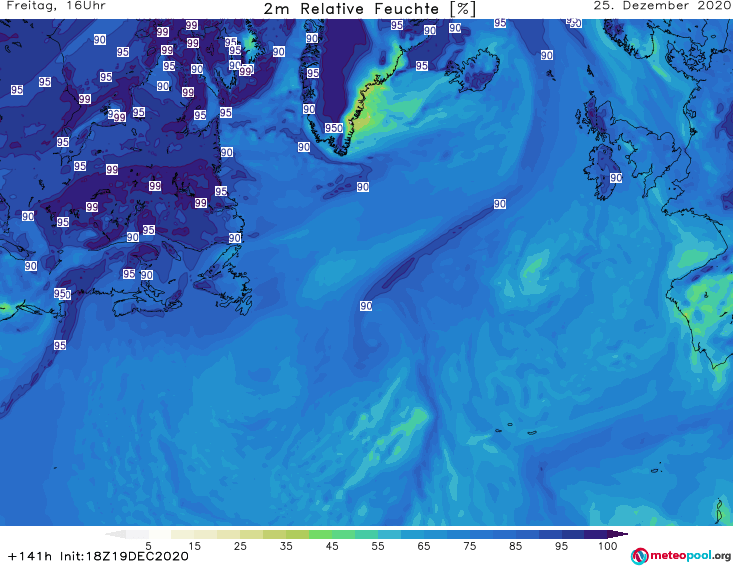This screenshot has width=733, height=566.
Task: Click the colorbar tick label '35'
Action: [286, 546]
